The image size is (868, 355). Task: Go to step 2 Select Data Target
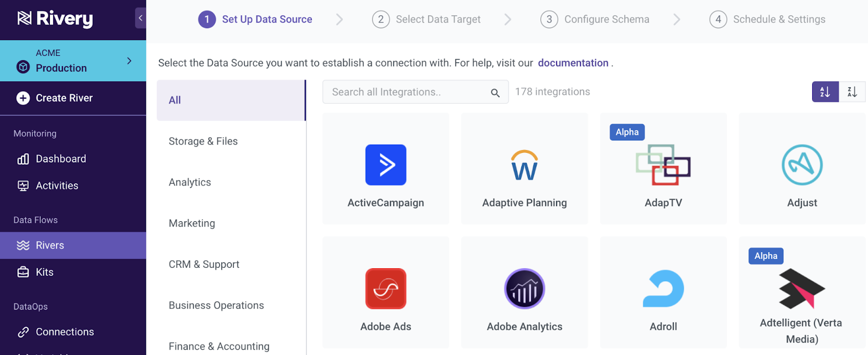426,20
